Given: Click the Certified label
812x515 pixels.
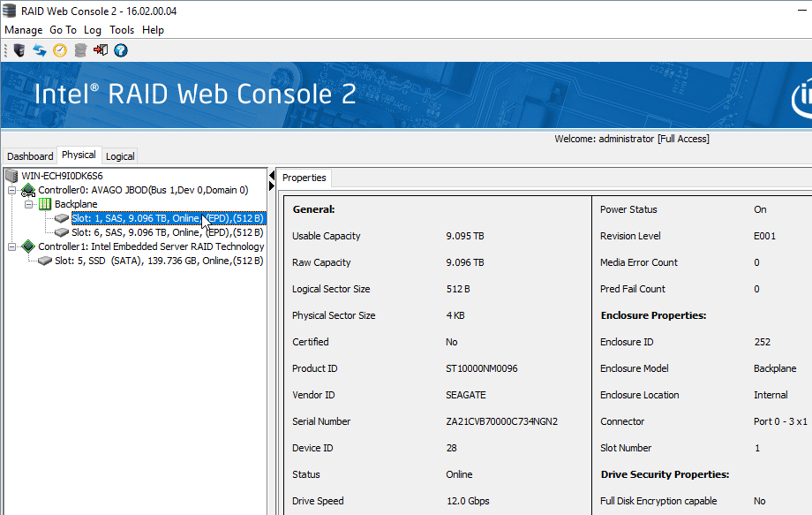Looking at the screenshot, I should click(310, 342).
